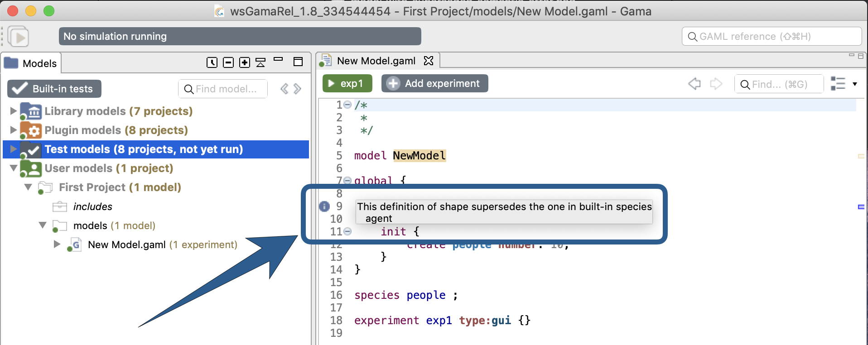Expand Test models tree node
The width and height of the screenshot is (868, 345).
pos(13,149)
